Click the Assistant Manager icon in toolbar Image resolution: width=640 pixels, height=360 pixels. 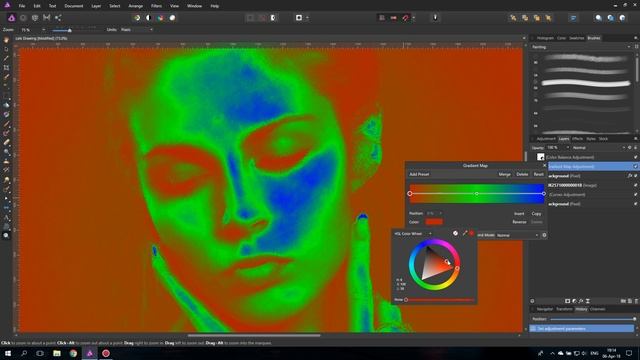(435, 18)
